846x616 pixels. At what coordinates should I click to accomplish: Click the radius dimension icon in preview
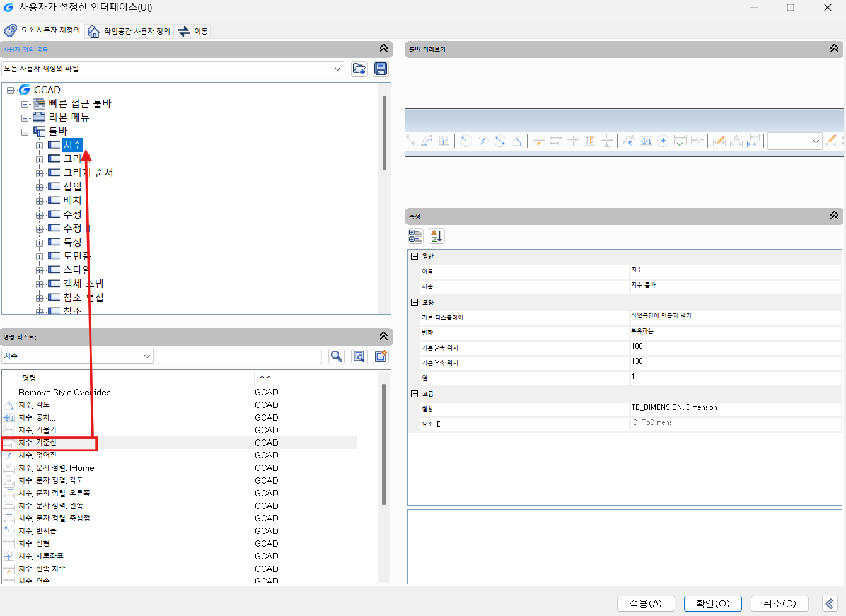466,141
